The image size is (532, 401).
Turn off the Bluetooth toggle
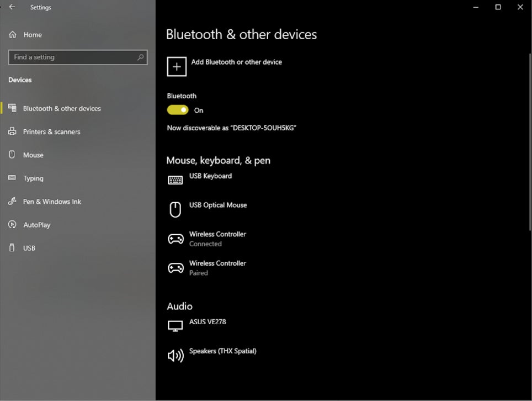pyautogui.click(x=177, y=110)
